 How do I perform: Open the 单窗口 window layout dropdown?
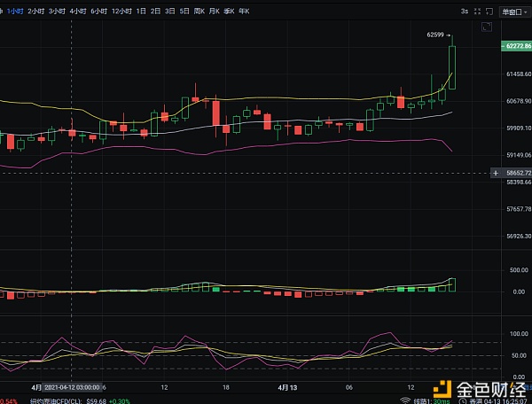[514, 12]
